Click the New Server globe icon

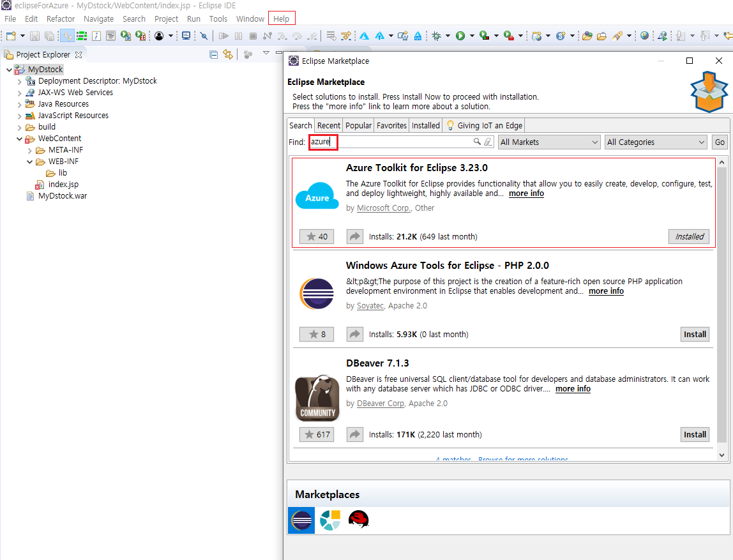point(536,36)
